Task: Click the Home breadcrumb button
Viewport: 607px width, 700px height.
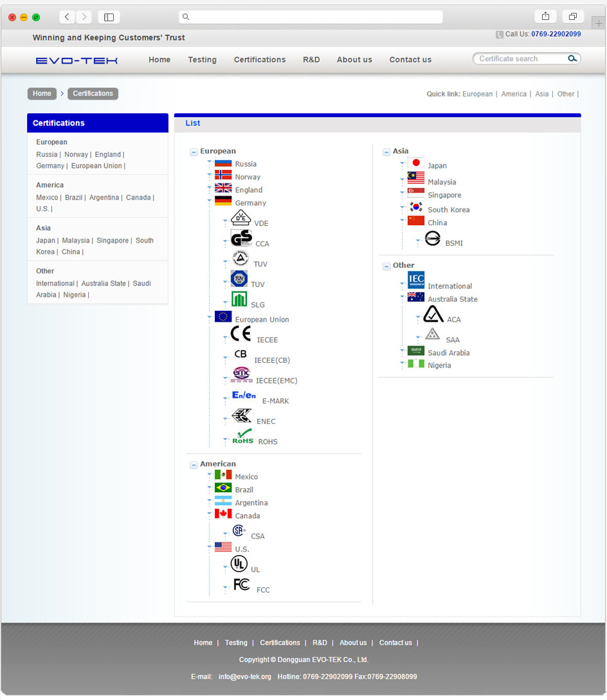Action: pyautogui.click(x=42, y=94)
